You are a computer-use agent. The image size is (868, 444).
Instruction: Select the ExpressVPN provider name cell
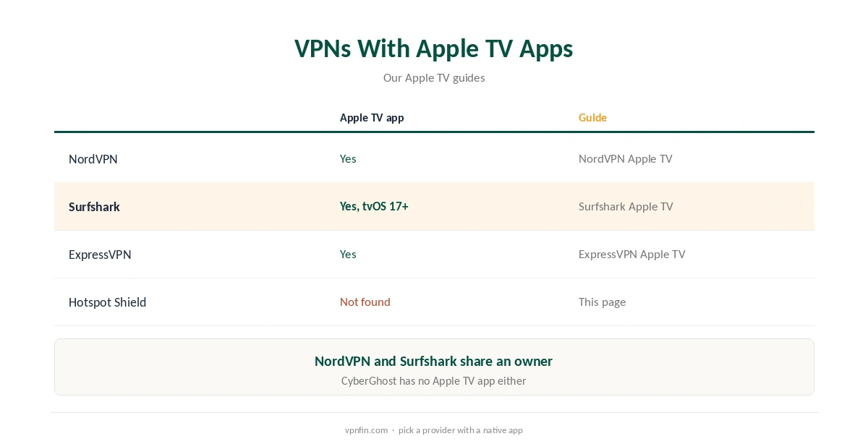[x=100, y=255]
